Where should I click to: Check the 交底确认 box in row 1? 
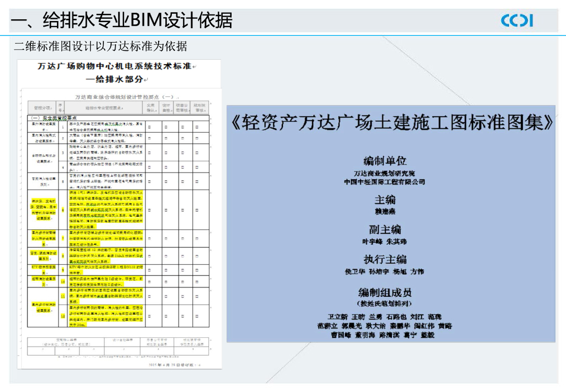(149, 127)
